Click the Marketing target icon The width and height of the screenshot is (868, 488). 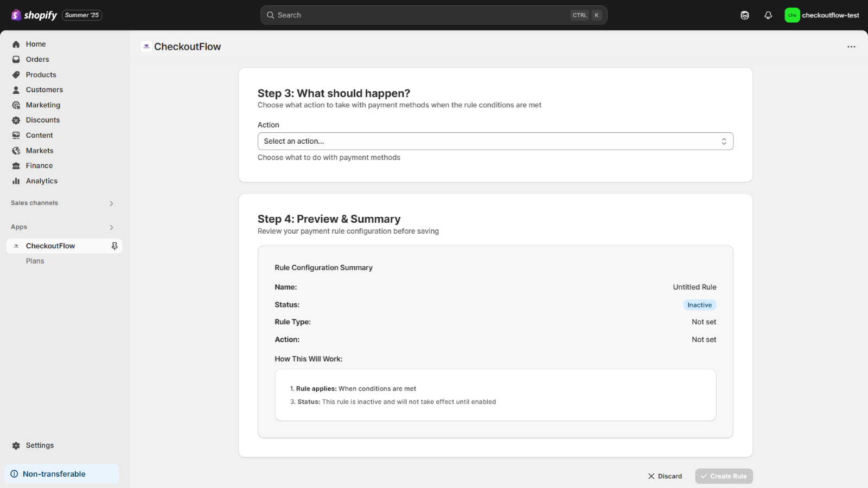(x=16, y=105)
